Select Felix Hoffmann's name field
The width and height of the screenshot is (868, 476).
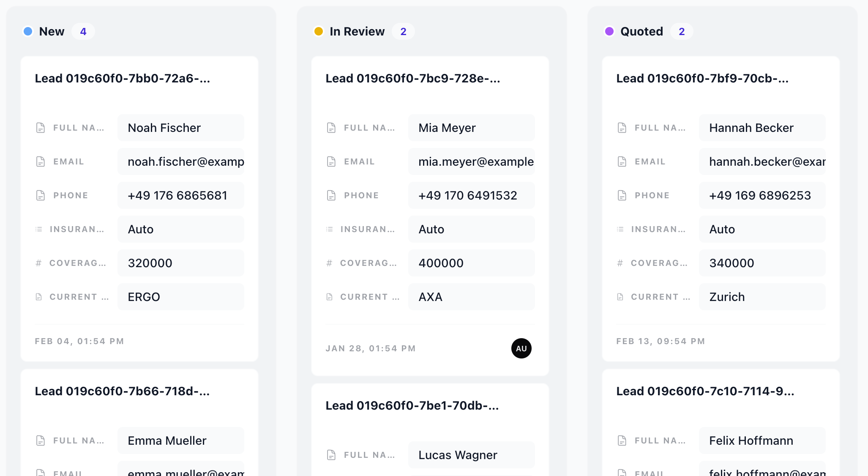(x=762, y=440)
